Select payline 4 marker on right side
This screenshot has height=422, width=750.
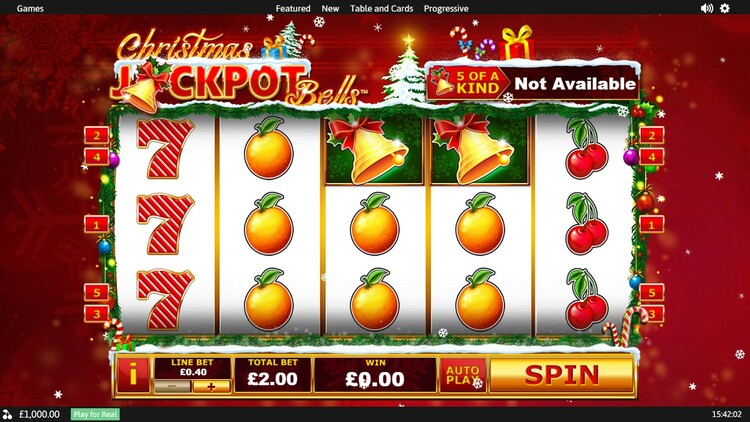651,157
